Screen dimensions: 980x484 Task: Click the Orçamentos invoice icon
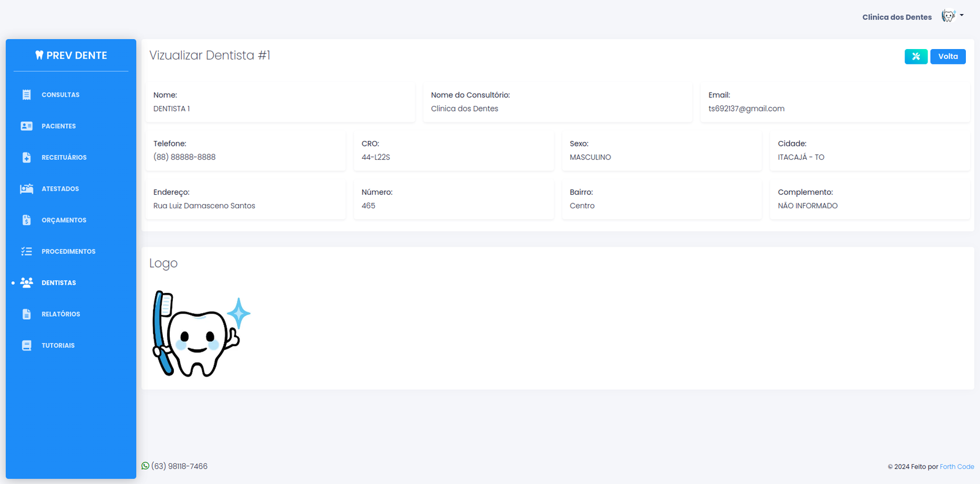[26, 220]
